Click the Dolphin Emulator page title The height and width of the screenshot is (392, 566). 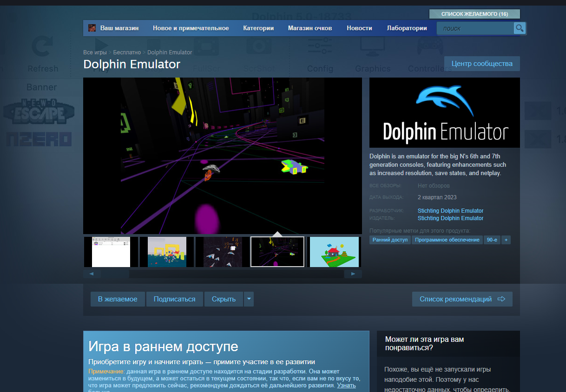pos(132,64)
